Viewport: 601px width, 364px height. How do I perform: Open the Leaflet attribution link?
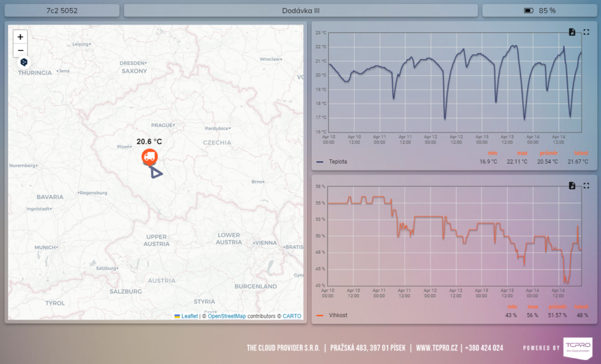188,316
